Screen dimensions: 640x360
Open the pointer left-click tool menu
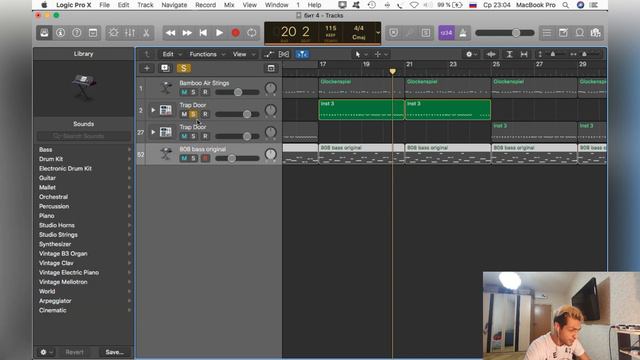tap(360, 54)
